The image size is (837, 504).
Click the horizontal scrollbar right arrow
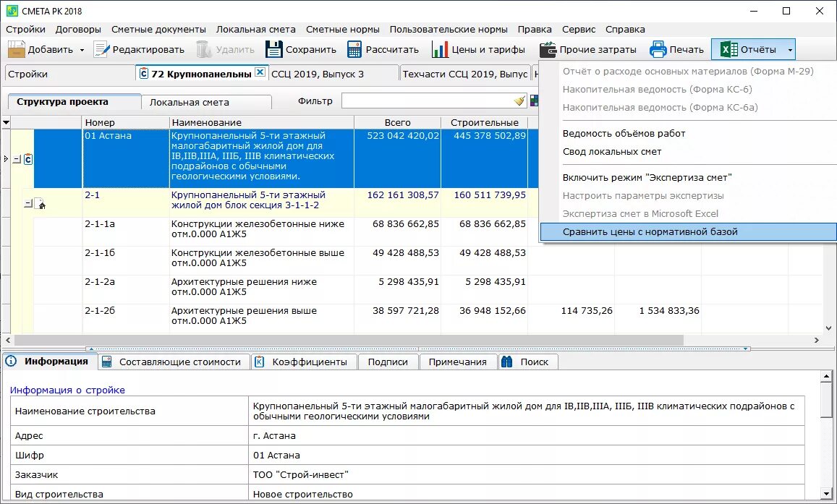[x=816, y=340]
